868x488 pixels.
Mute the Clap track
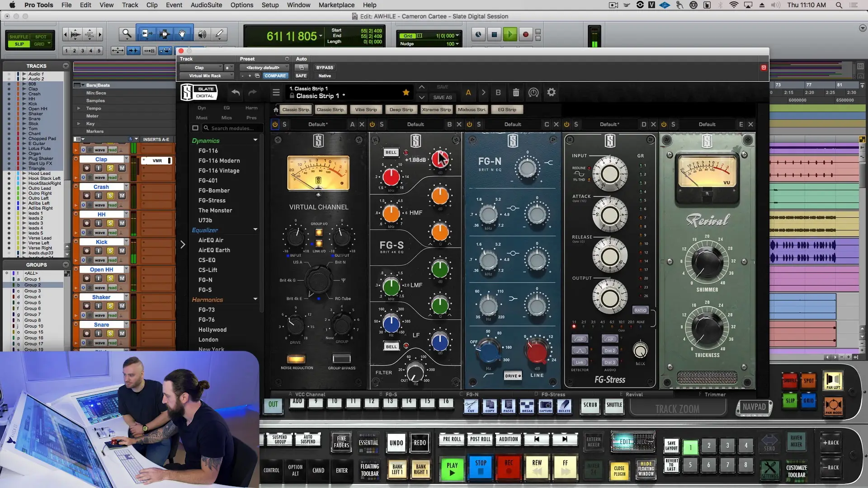click(122, 168)
